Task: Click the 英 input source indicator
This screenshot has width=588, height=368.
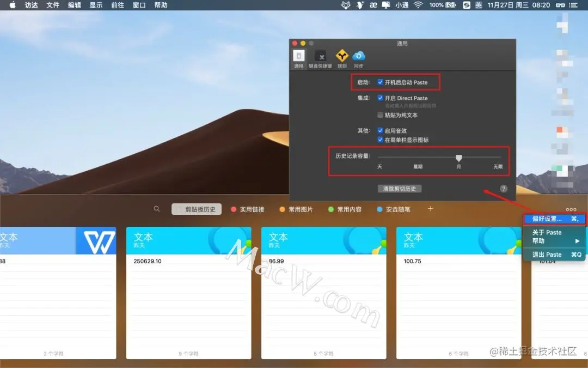Action: point(479,5)
